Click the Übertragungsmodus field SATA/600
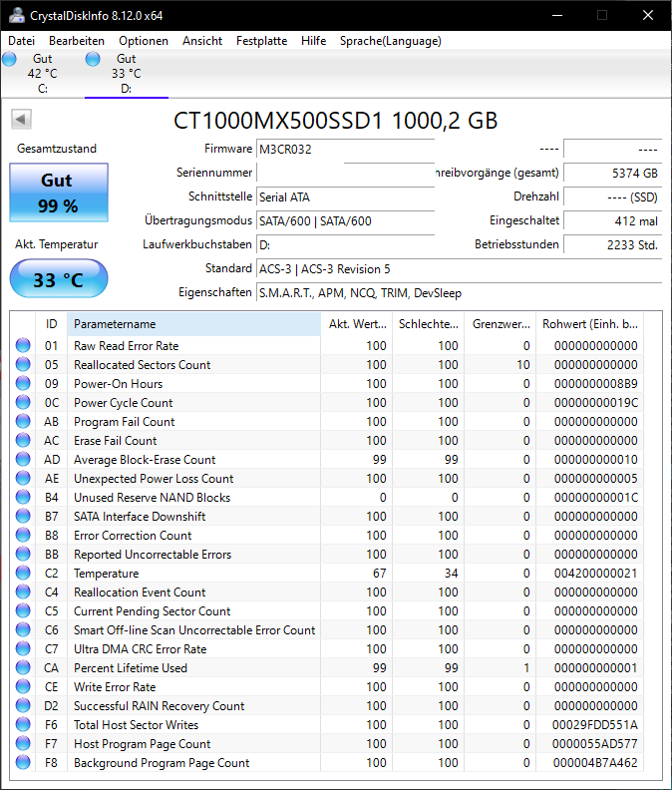Viewport: 672px width, 790px height. pos(346,220)
